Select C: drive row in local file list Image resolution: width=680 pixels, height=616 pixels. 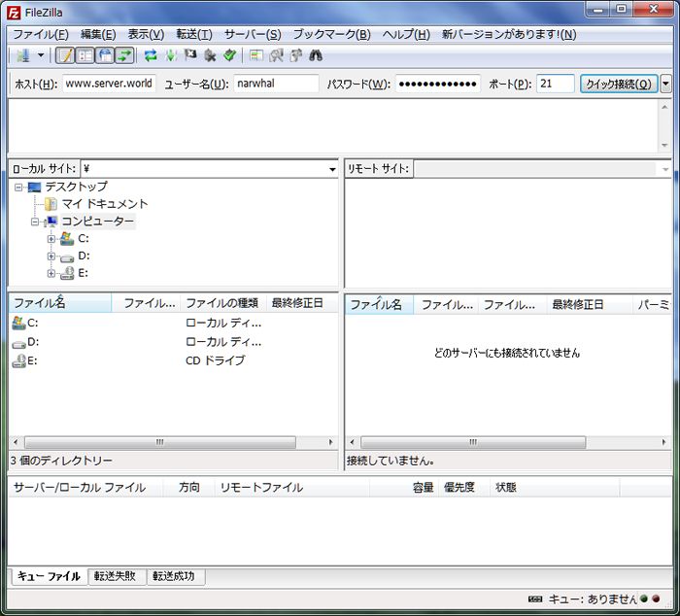coord(174,323)
